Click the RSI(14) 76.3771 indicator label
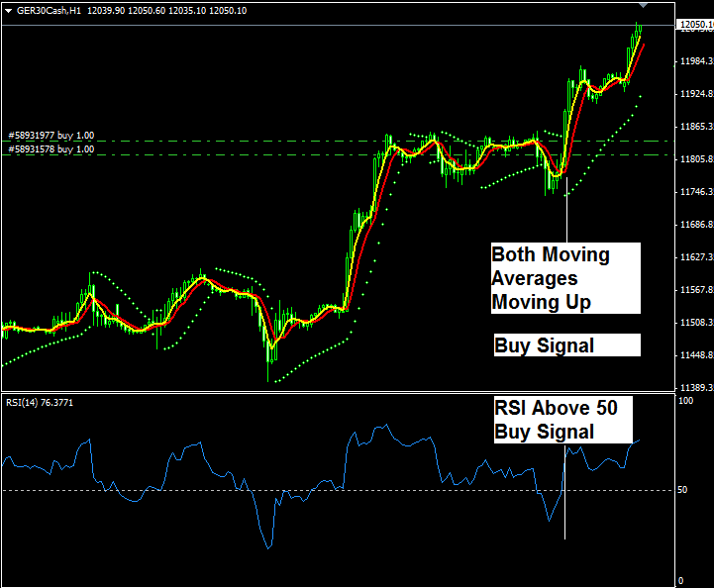This screenshot has height=588, width=714. (x=40, y=403)
